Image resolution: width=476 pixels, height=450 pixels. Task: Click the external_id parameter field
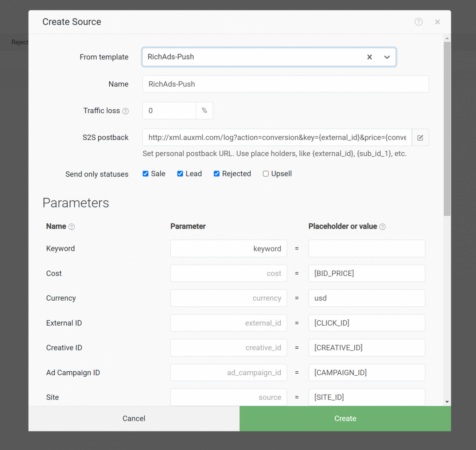pos(229,323)
